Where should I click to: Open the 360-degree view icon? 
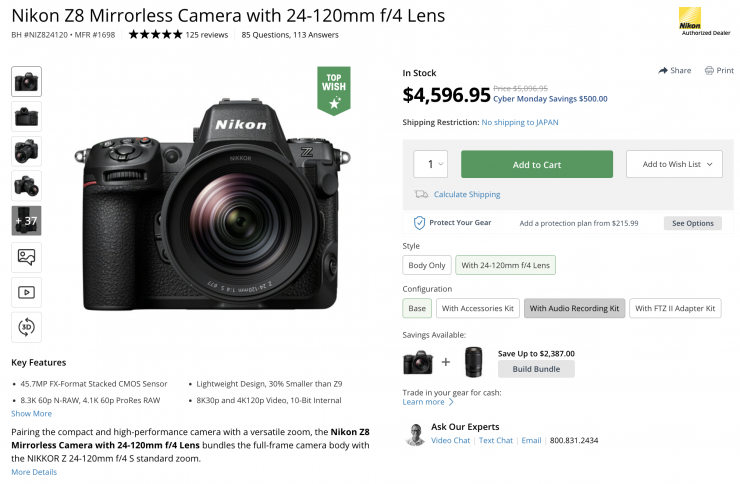[x=26, y=326]
